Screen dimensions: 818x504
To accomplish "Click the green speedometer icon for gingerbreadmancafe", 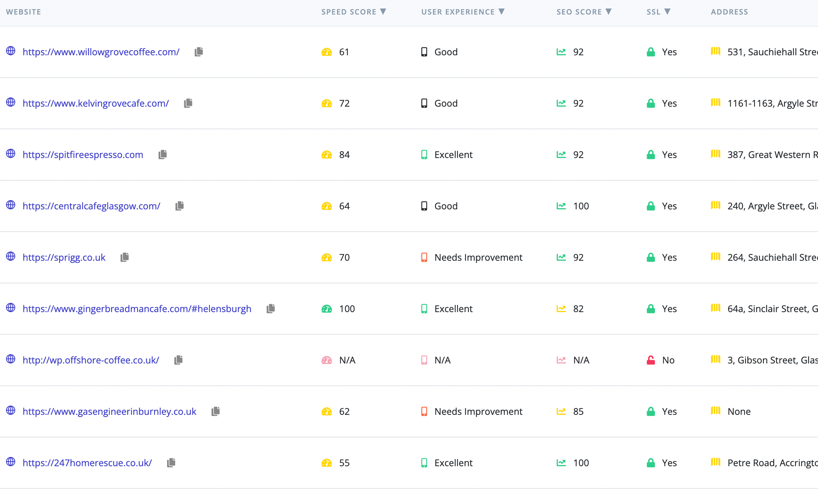I will pos(326,308).
